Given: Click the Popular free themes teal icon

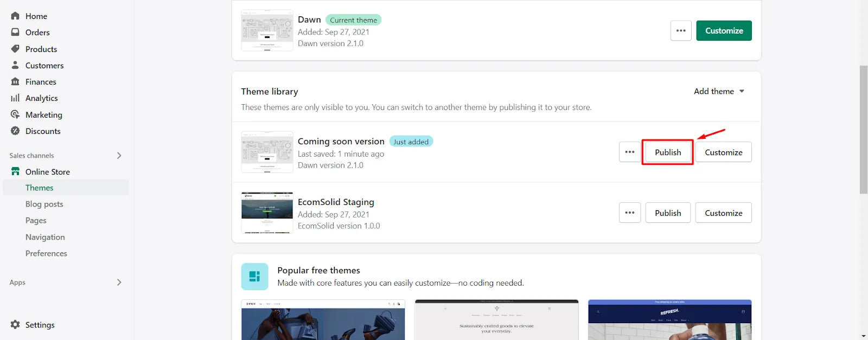Looking at the screenshot, I should (x=254, y=277).
